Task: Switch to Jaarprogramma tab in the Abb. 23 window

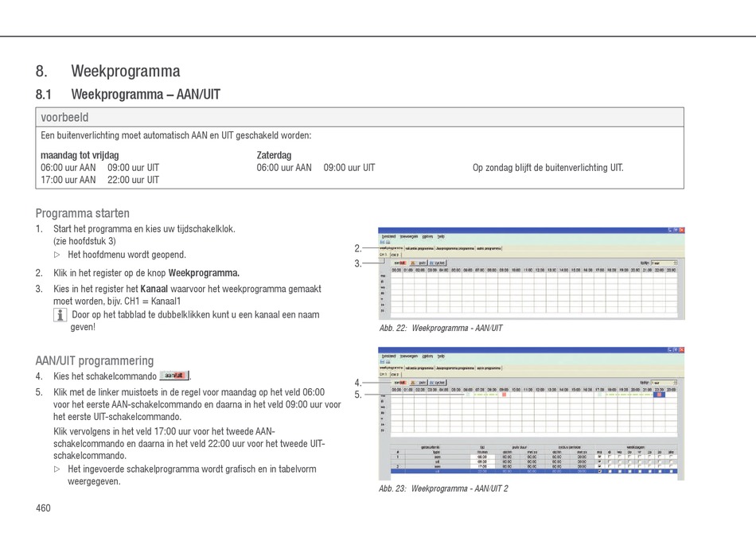Action: (x=455, y=368)
